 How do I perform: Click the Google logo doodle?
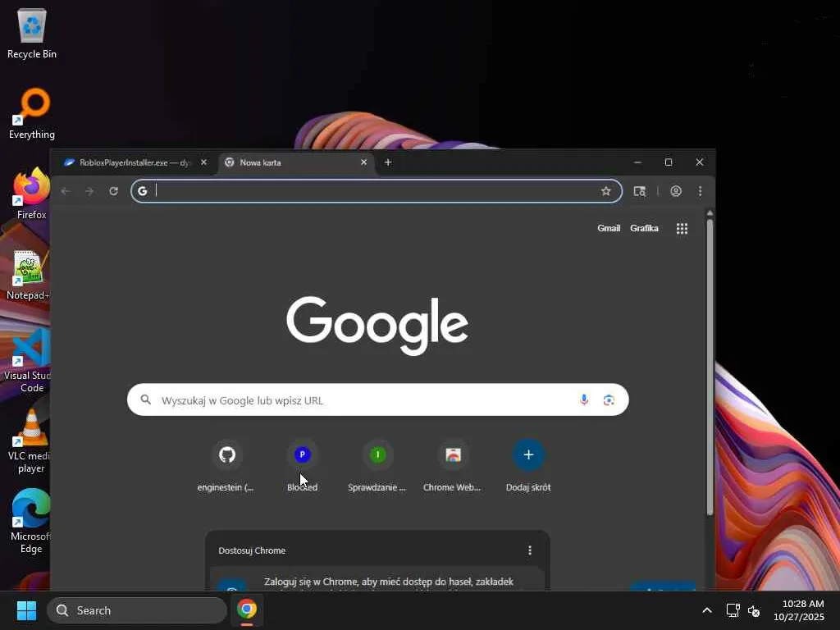tap(377, 325)
